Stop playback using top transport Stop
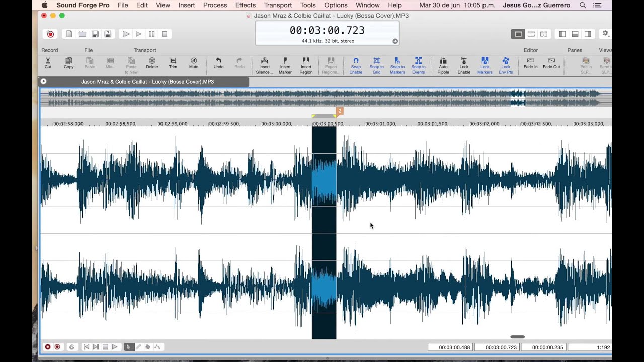Image resolution: width=644 pixels, height=362 pixels. [165, 34]
